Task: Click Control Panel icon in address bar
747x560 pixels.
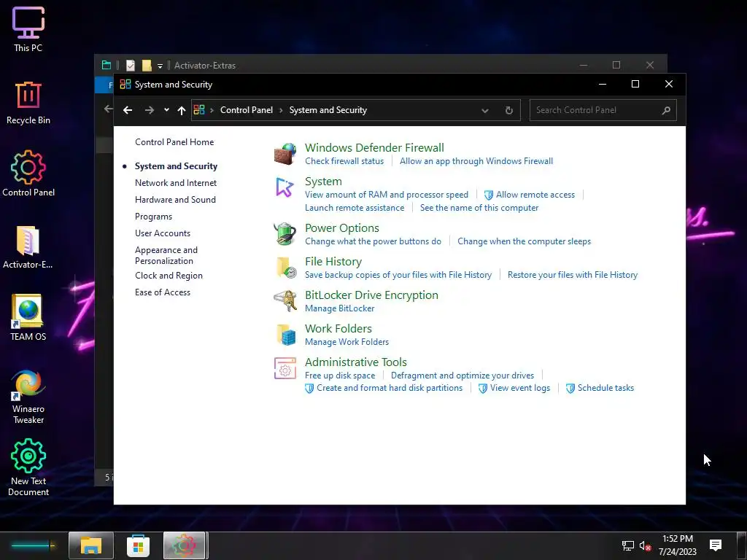Action: pos(199,110)
